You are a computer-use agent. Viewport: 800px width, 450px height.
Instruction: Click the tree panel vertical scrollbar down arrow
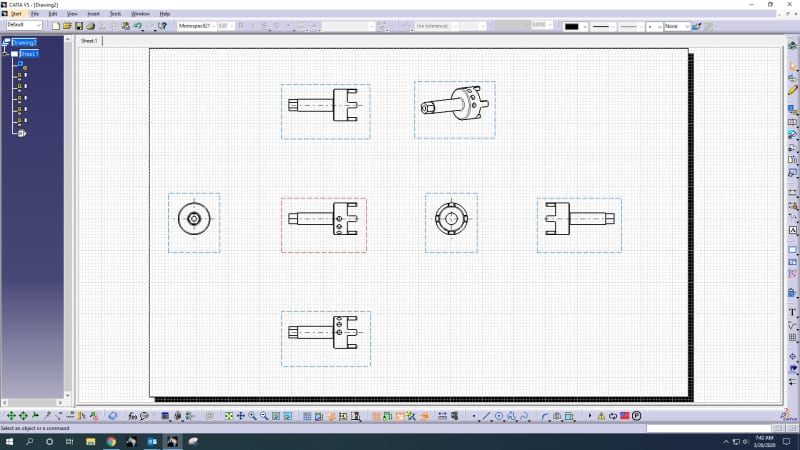[67, 395]
